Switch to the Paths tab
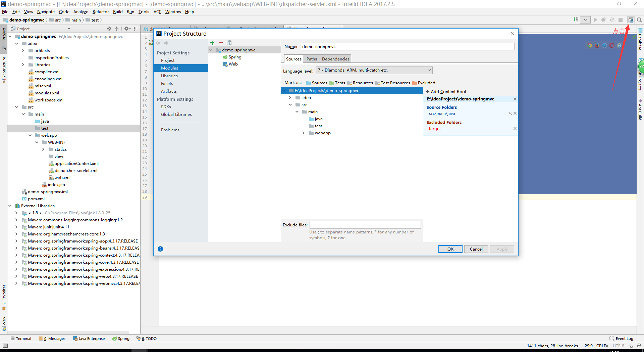Screen dimensions: 644x352 [312, 59]
